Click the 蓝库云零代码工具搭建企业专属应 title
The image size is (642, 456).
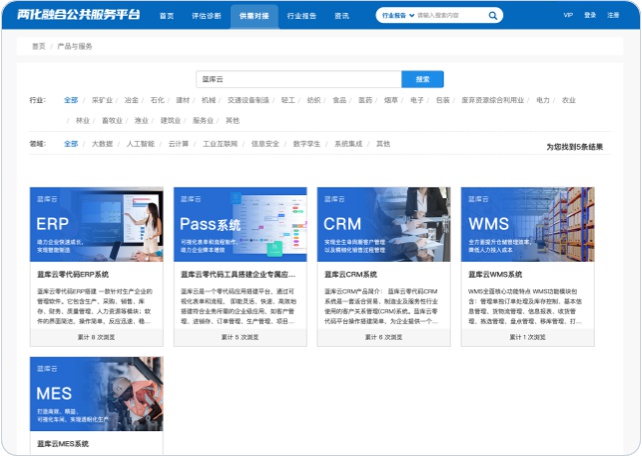click(x=238, y=274)
